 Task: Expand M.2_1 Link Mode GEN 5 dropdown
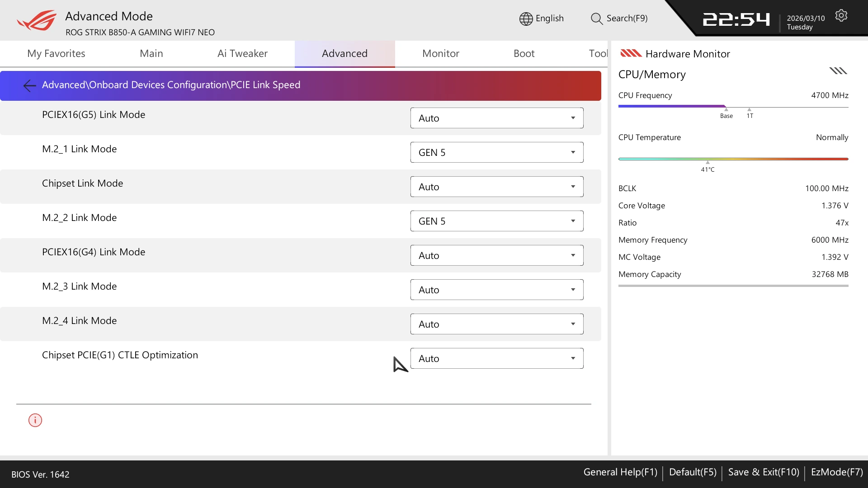(x=496, y=152)
